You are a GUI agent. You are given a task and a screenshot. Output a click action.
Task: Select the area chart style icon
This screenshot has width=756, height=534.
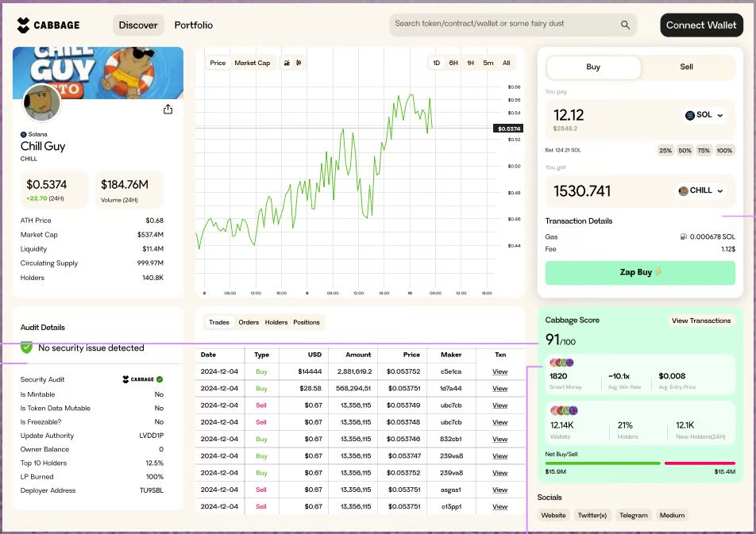click(x=287, y=63)
